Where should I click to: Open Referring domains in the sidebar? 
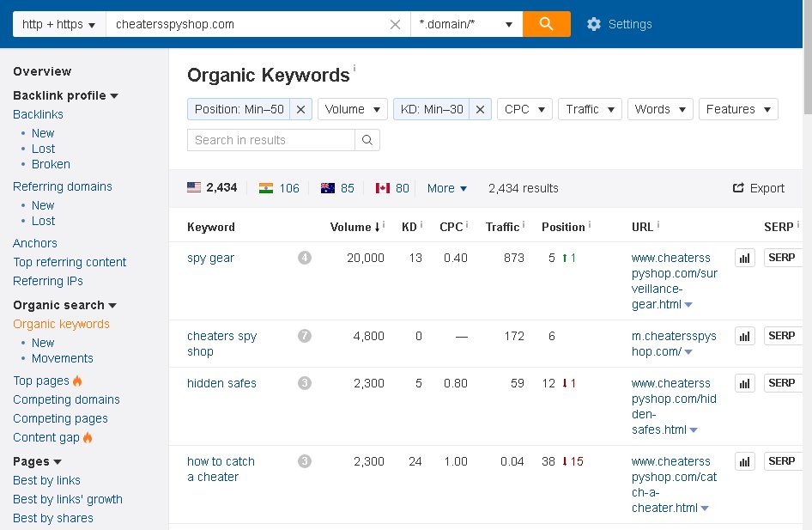point(62,186)
